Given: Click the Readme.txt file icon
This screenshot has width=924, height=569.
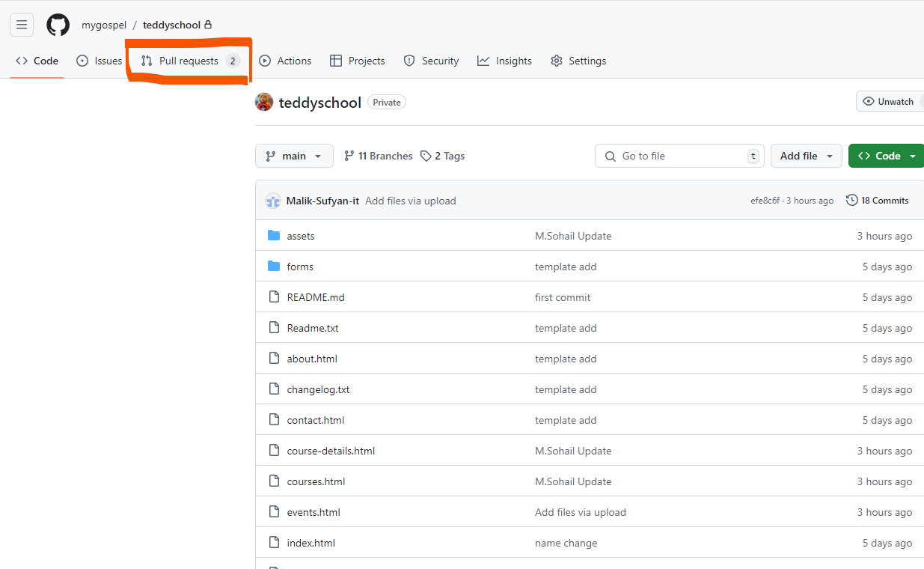Looking at the screenshot, I should (x=274, y=328).
